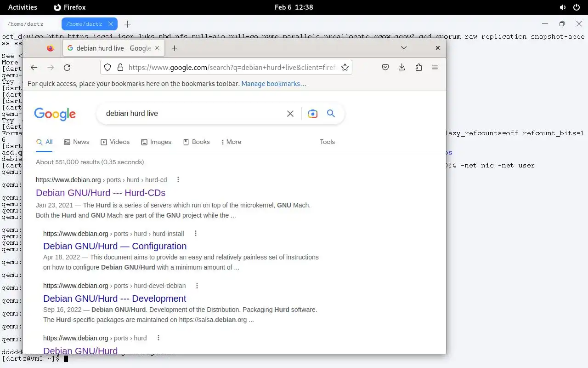Open options for hurd-devel-debian result
The width and height of the screenshot is (588, 368).
coord(197,286)
